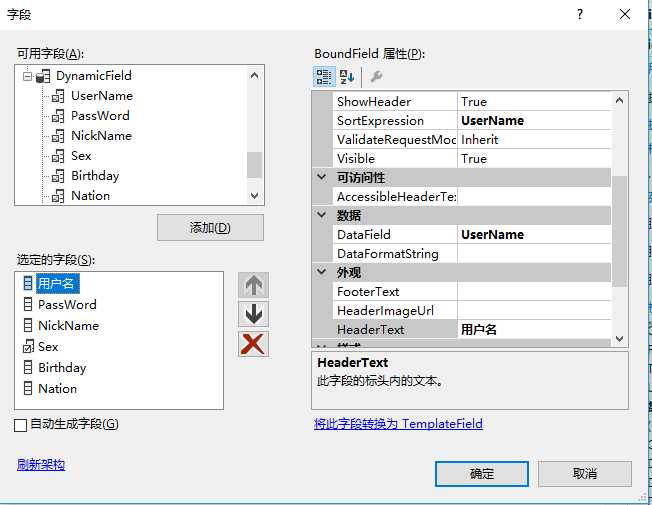Screen dimensions: 652x505
Task: Sort properties alphabetically with A-Z icon
Action: pos(346,77)
